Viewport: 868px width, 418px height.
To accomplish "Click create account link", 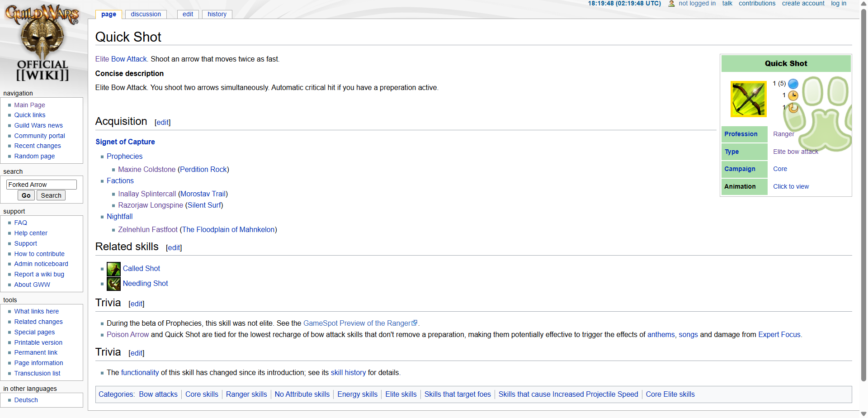I will (x=803, y=4).
